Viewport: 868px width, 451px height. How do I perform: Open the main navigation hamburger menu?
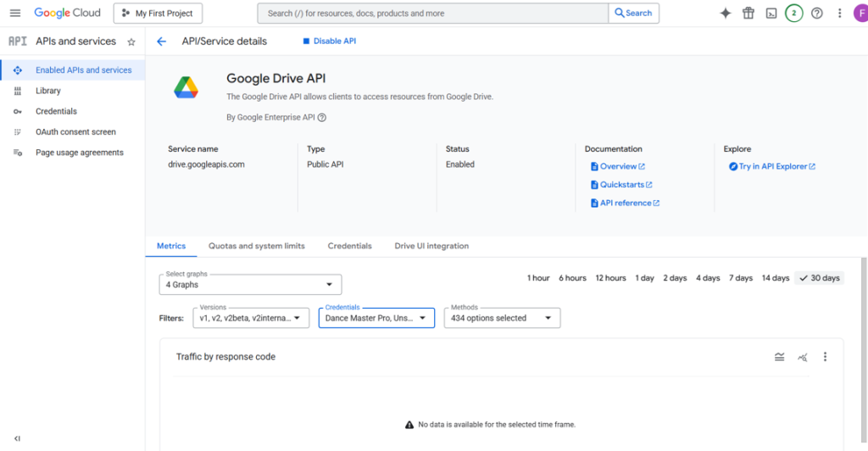15,13
